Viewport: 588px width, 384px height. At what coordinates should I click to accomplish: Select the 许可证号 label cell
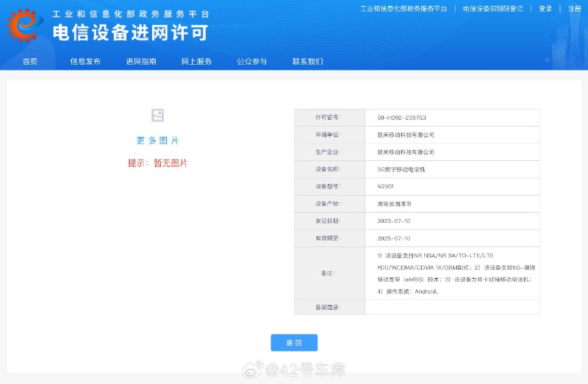point(329,118)
